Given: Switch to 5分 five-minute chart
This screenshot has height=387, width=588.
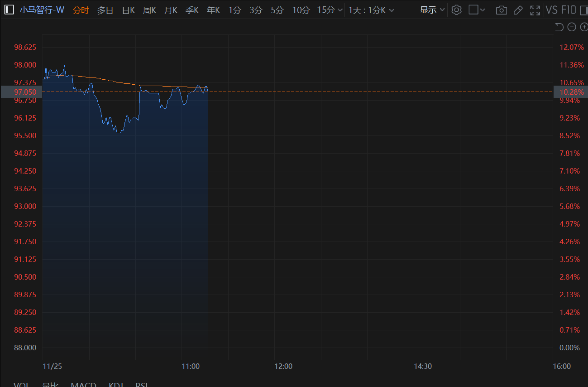Looking at the screenshot, I should [x=277, y=10].
